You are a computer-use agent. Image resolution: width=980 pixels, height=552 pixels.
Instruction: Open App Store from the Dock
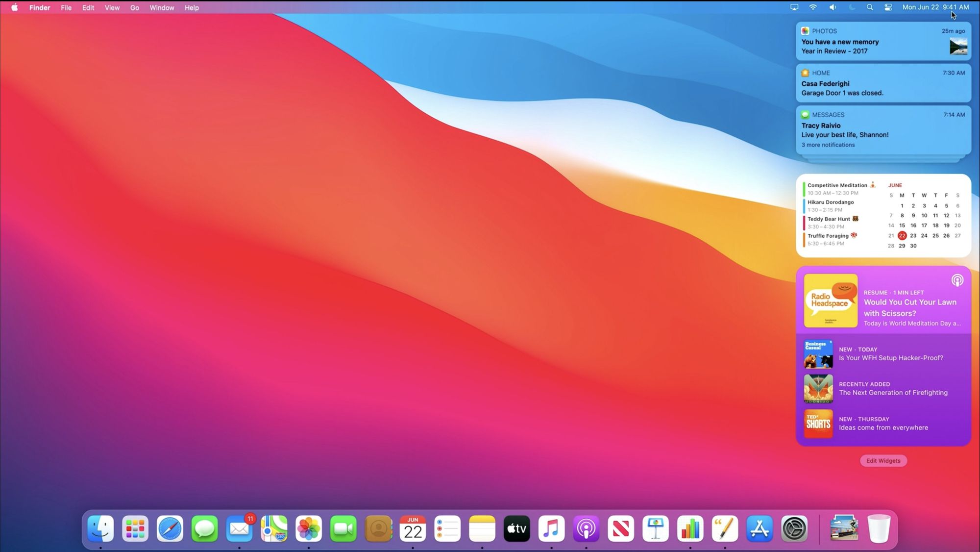click(x=759, y=528)
